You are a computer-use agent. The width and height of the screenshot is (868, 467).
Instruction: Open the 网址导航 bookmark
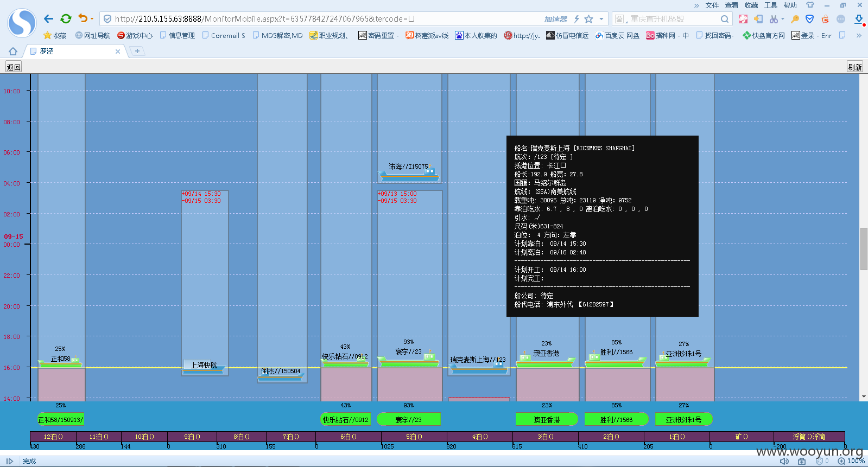(93, 35)
